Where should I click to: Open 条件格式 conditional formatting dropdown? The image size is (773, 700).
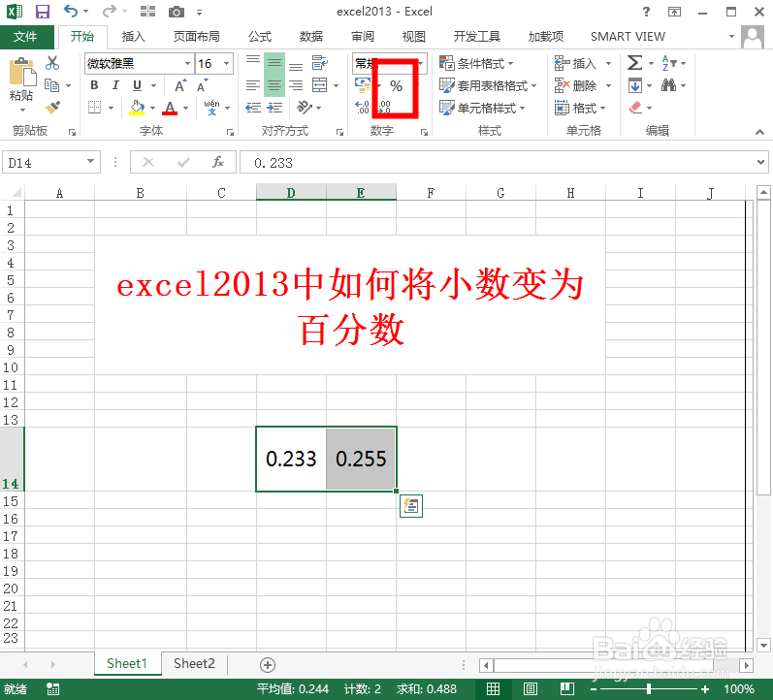point(477,63)
